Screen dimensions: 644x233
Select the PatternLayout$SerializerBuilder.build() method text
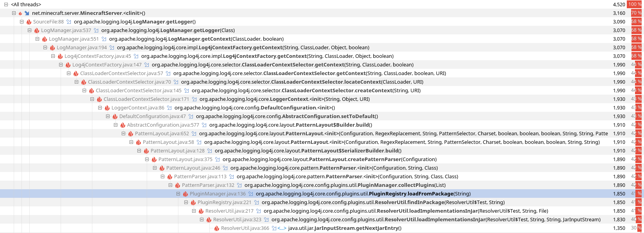pos(308,151)
